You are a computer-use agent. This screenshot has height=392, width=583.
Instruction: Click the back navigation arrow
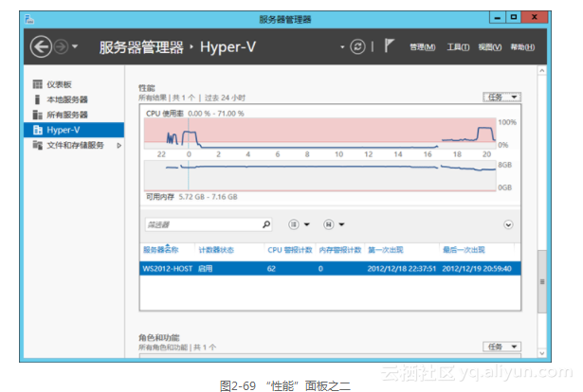point(41,46)
